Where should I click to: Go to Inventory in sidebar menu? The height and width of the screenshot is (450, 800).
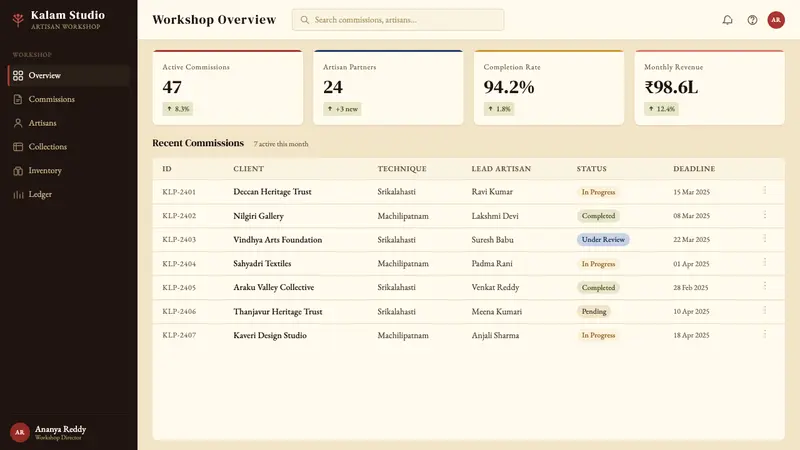[69, 171]
